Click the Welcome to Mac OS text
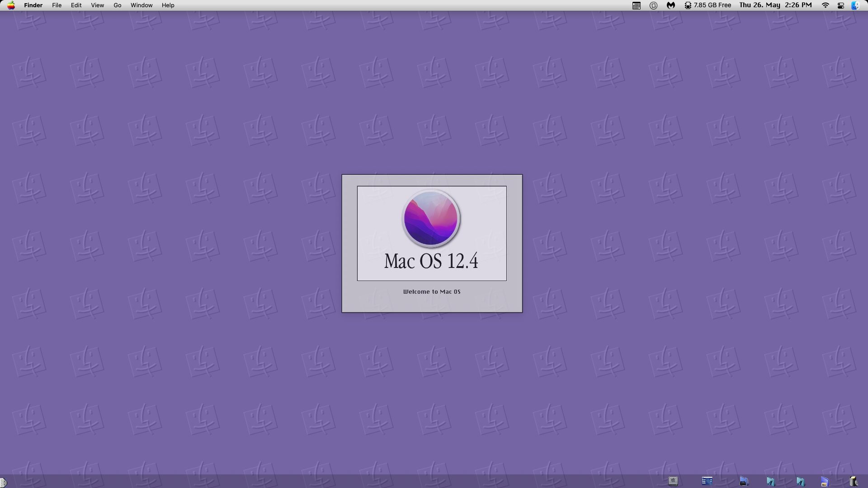The width and height of the screenshot is (868, 488). point(432,292)
